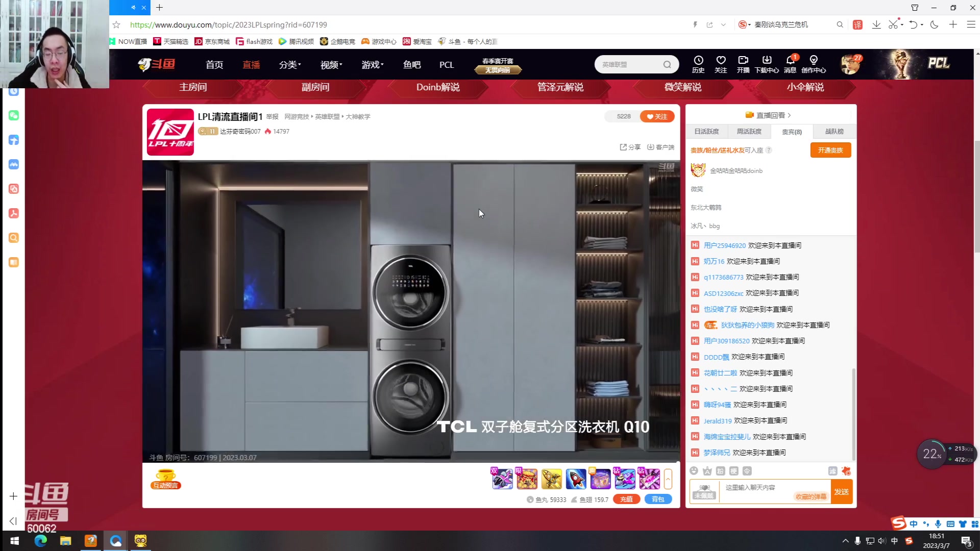The width and height of the screenshot is (980, 551).
Task: Click the bookmark star in the address bar
Action: click(x=116, y=24)
